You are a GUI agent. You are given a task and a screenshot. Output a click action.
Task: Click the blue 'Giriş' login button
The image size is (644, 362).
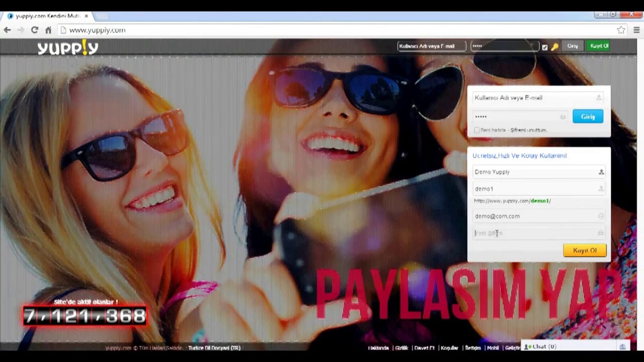(588, 117)
